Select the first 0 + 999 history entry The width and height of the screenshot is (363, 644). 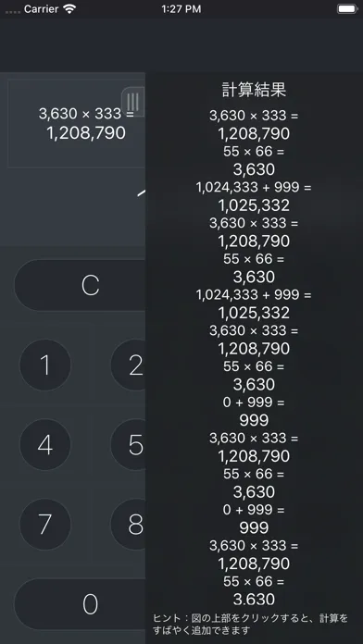[254, 402]
